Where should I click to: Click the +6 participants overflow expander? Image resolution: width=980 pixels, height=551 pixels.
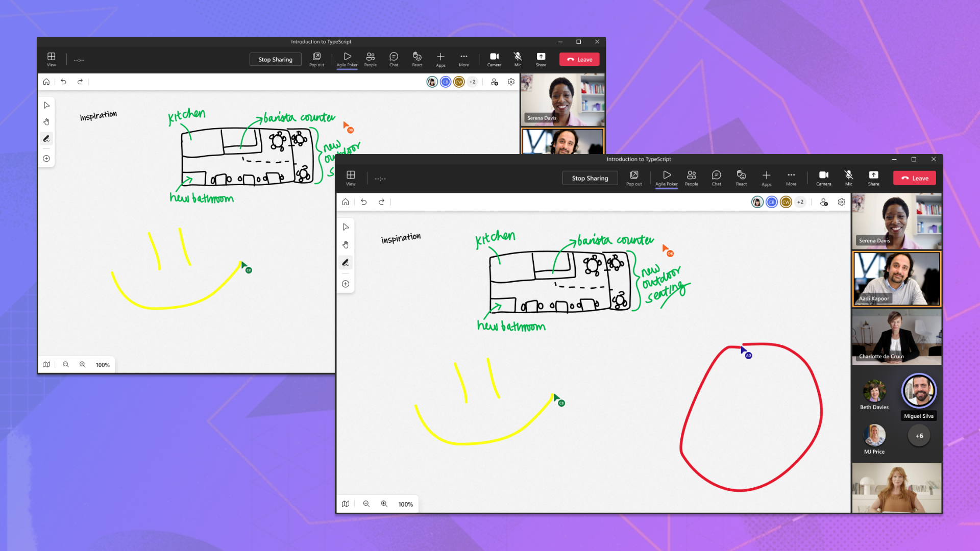click(919, 436)
